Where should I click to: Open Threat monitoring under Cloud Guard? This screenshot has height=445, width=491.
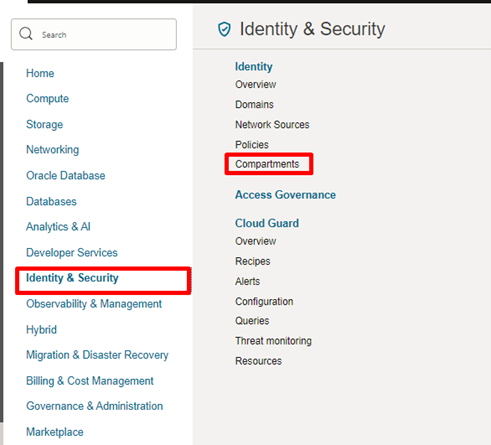273,341
